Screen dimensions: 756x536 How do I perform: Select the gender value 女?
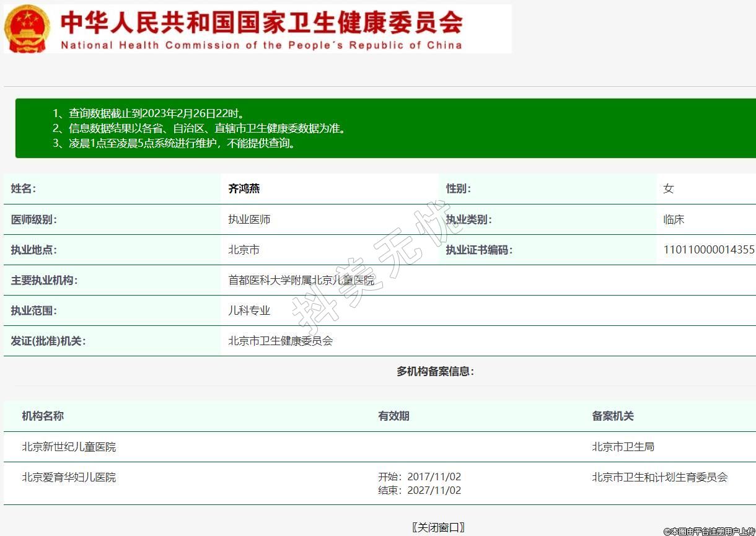click(x=668, y=189)
